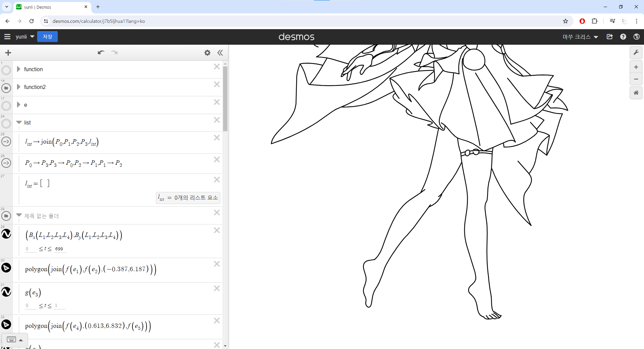Open the account name dropdown
Viewport: 644px width, 349px height.
coord(580,37)
